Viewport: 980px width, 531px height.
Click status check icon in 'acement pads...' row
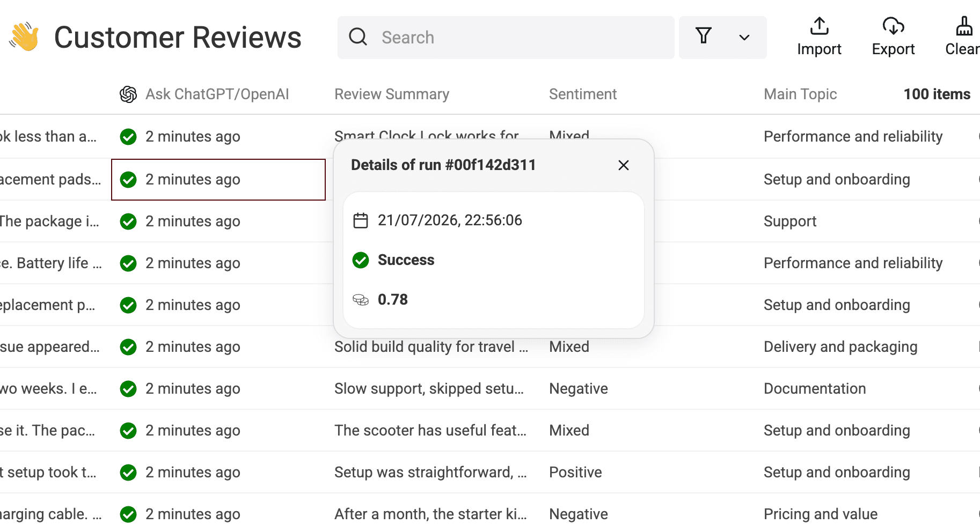tap(128, 180)
